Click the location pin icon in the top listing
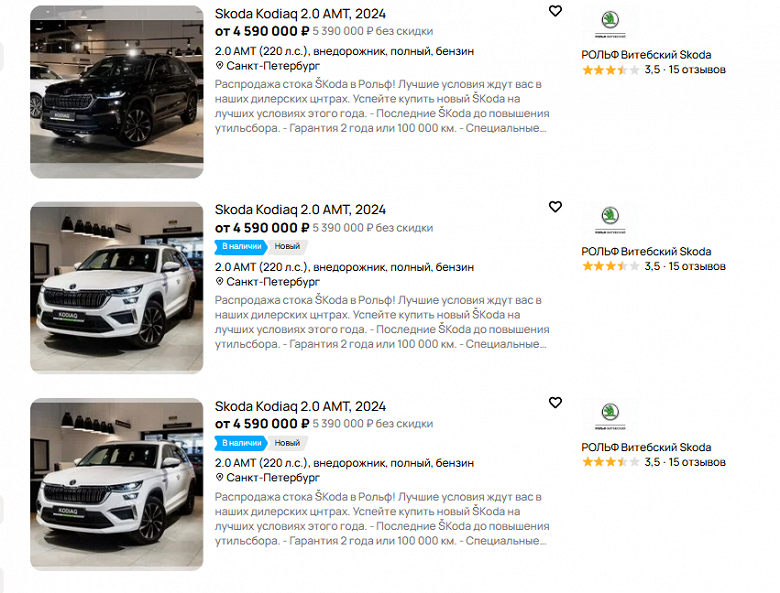 (220, 66)
